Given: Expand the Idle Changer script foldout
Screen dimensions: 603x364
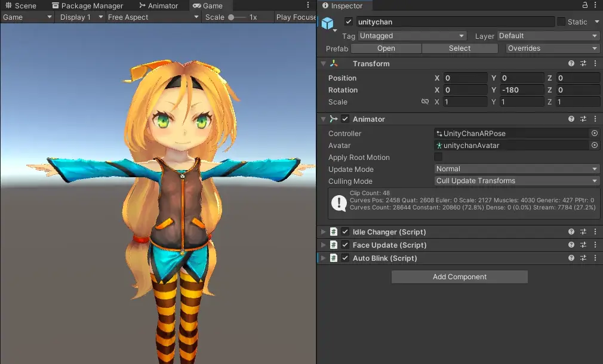Looking at the screenshot, I should [323, 232].
